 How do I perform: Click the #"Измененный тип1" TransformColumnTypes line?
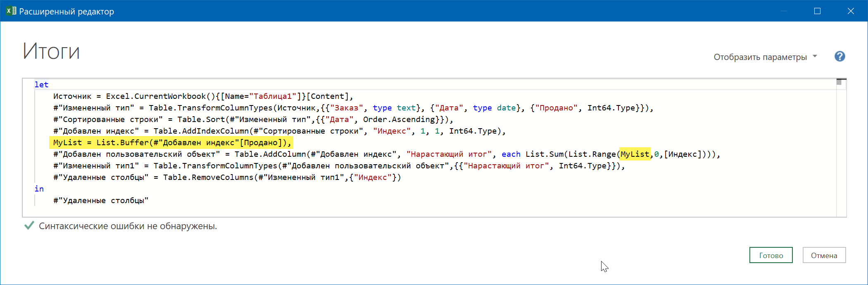[339, 166]
